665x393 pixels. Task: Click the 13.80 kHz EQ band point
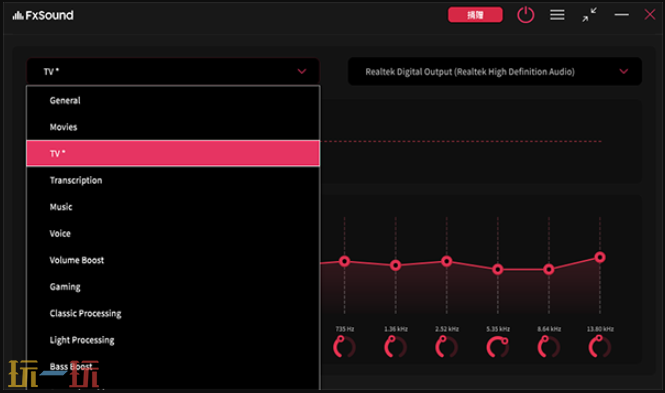point(600,257)
